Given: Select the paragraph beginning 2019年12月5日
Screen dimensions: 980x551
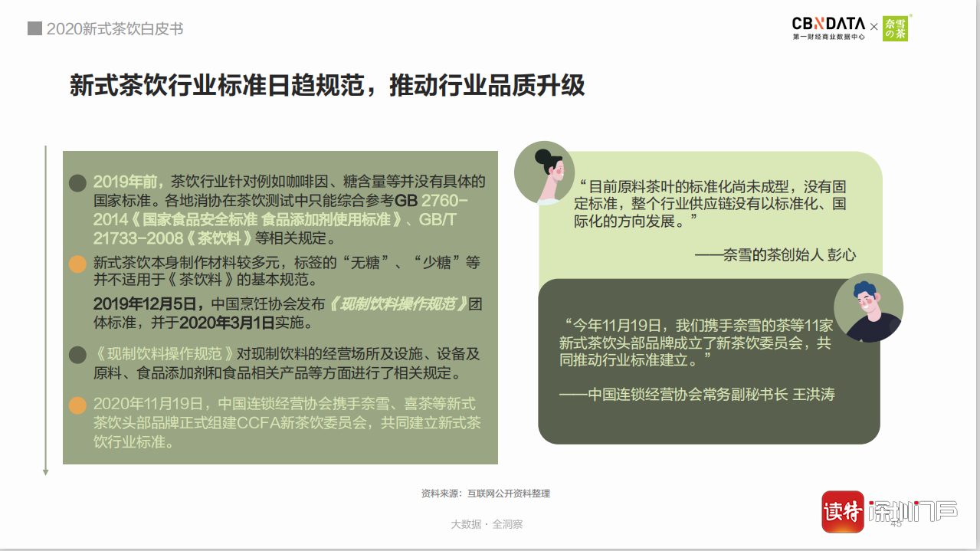Looking at the screenshot, I should click(288, 313).
